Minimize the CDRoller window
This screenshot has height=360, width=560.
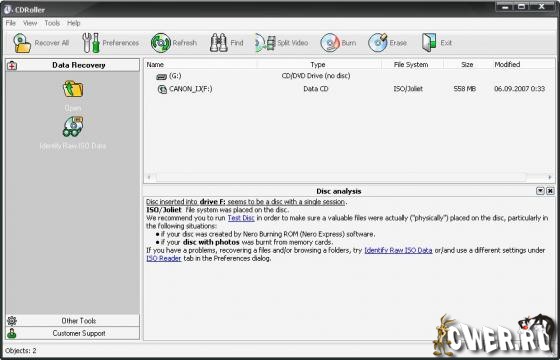[506, 7]
